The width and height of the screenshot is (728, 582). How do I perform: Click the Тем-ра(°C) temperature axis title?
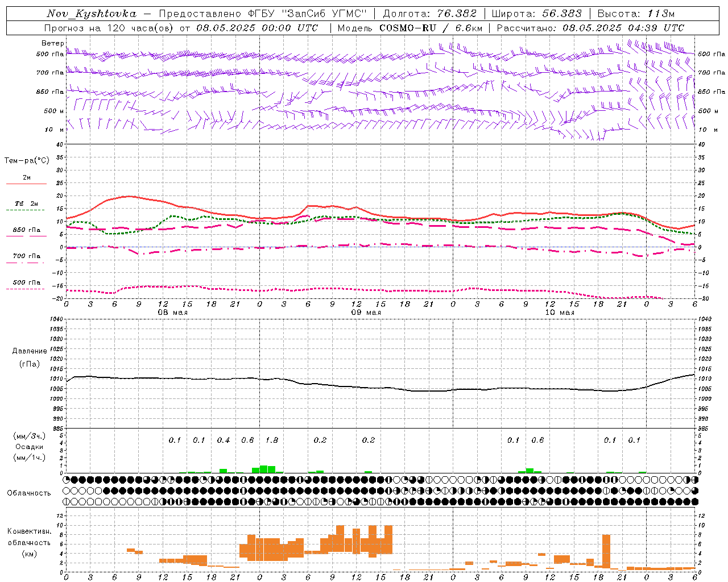pyautogui.click(x=27, y=161)
